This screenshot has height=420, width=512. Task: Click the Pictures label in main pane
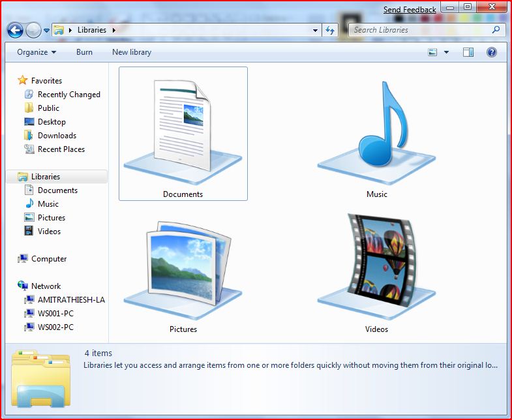(x=183, y=329)
